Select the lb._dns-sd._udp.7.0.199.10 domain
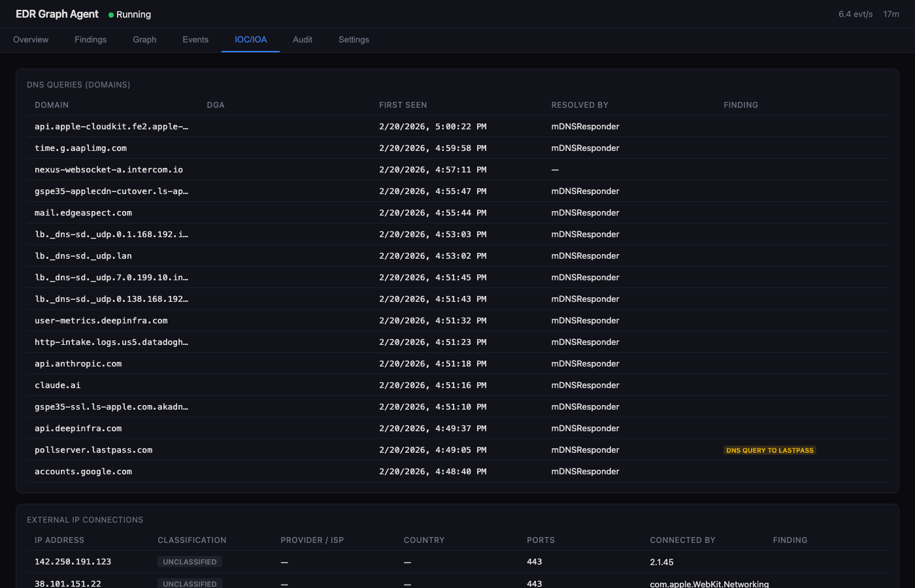The width and height of the screenshot is (915, 588). click(111, 278)
